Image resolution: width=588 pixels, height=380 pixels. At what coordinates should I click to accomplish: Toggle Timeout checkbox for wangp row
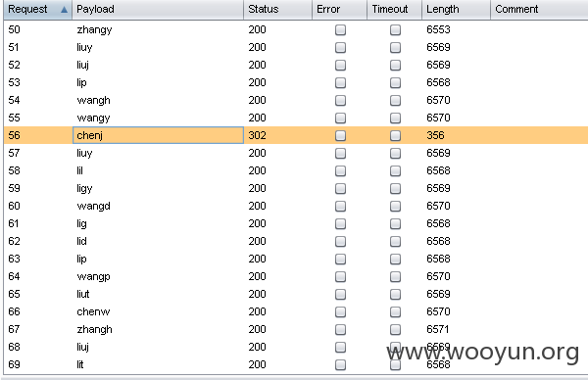point(395,276)
